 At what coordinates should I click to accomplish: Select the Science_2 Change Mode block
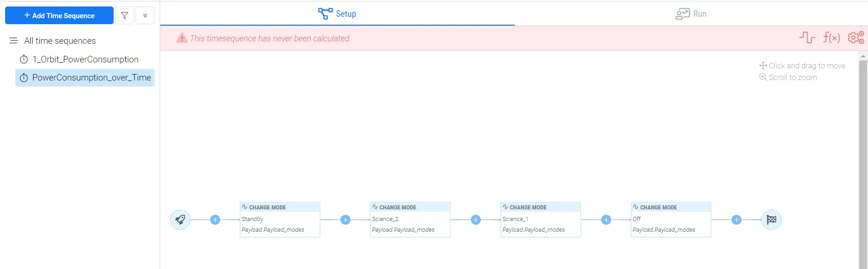pyautogui.click(x=410, y=220)
